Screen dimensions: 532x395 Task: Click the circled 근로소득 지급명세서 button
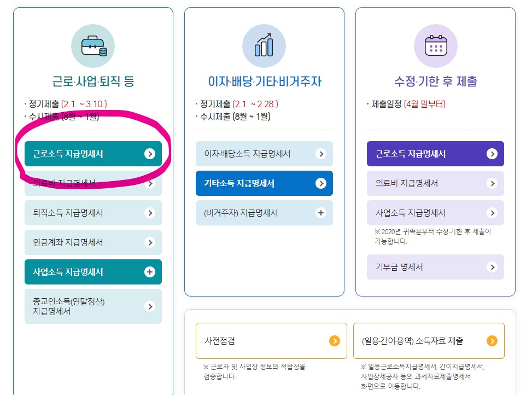point(93,154)
